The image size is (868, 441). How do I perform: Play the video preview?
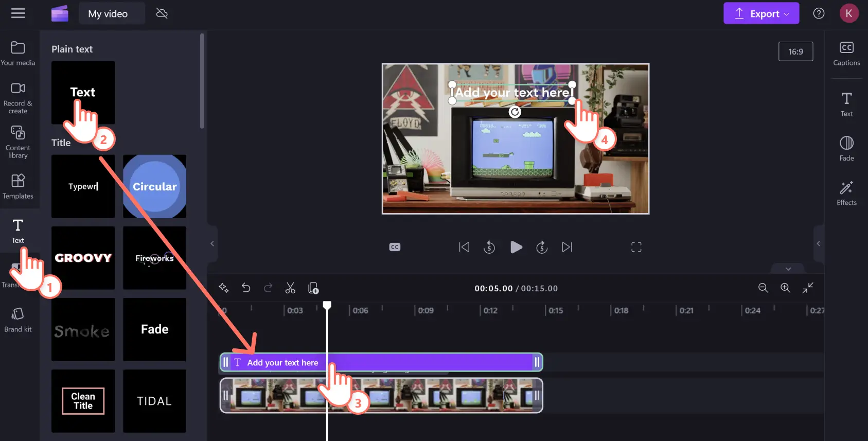(516, 247)
